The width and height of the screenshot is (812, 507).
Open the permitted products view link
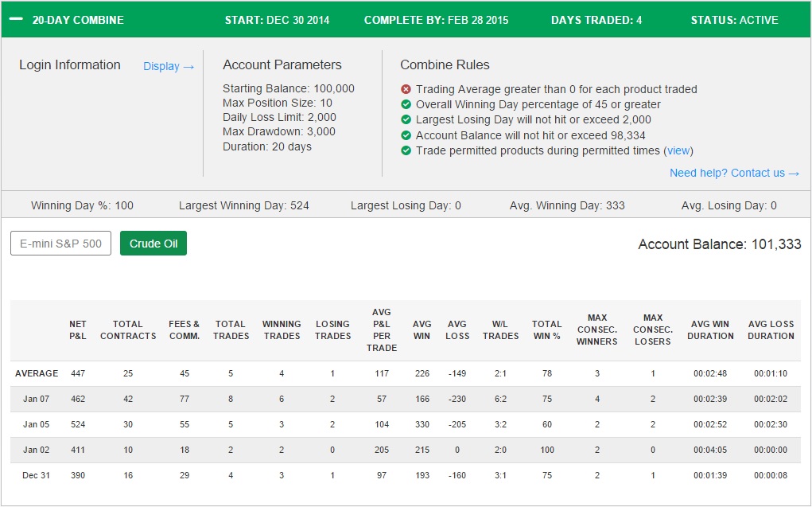(678, 151)
